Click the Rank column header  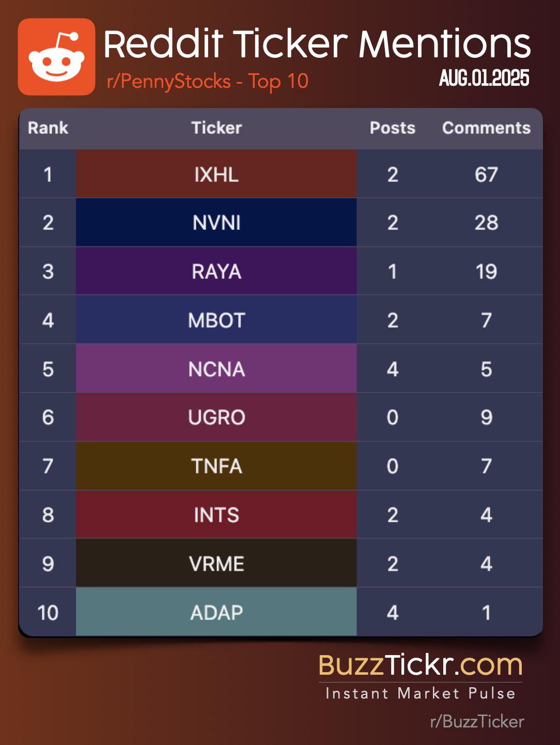[x=48, y=128]
